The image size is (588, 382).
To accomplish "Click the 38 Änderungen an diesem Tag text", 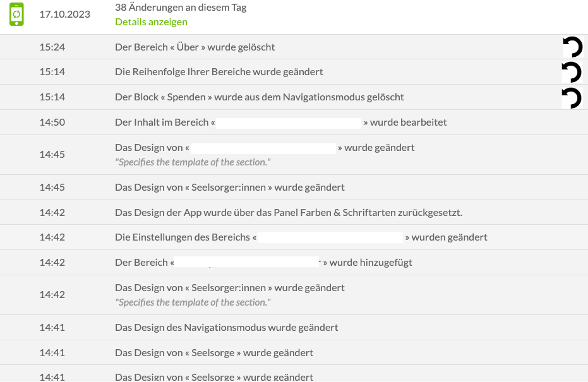I will (x=181, y=7).
